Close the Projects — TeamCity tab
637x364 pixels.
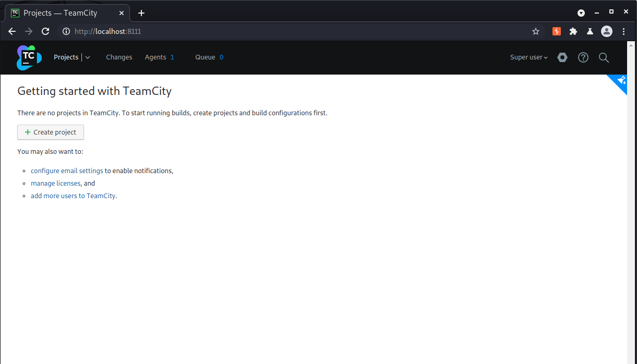[x=121, y=13]
